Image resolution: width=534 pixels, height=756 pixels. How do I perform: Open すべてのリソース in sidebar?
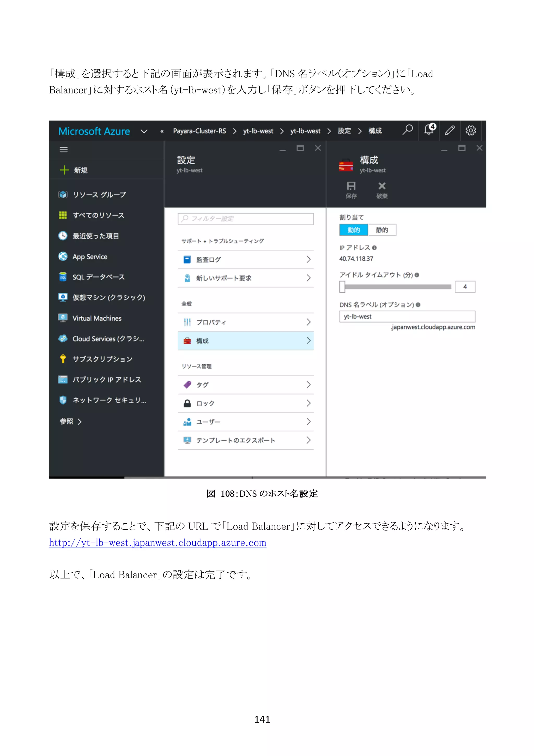click(x=92, y=215)
